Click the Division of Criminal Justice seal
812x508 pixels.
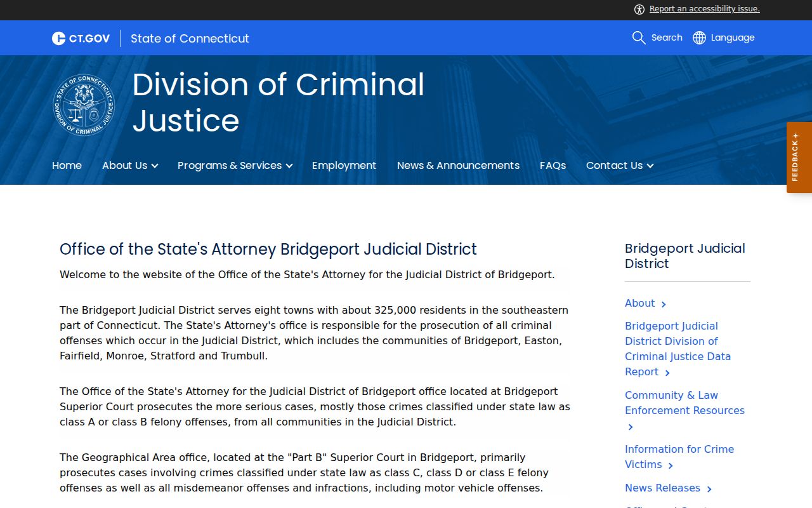coord(84,105)
